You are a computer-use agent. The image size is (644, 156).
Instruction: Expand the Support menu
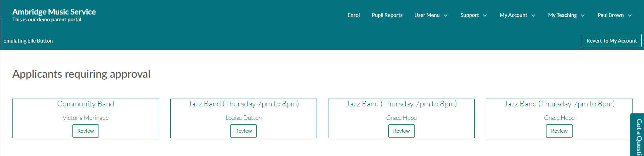[x=473, y=15]
